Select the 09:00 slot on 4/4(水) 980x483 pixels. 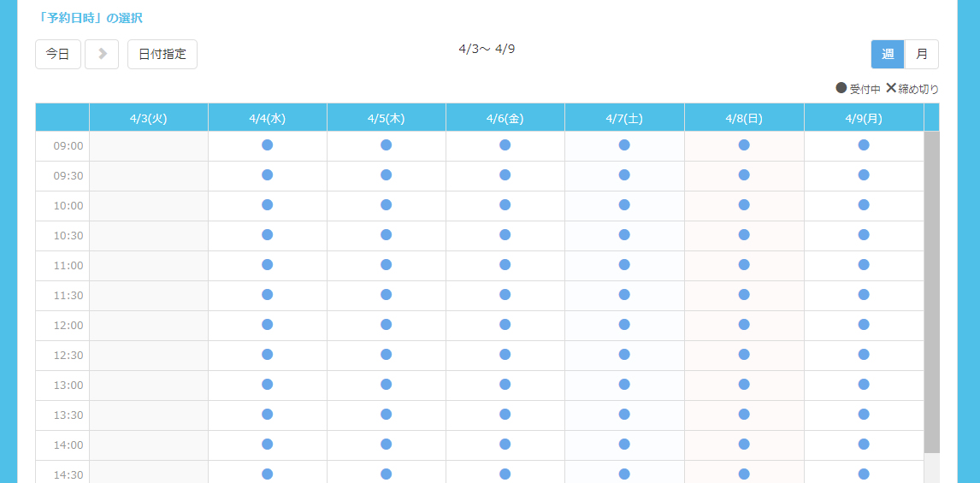[267, 145]
